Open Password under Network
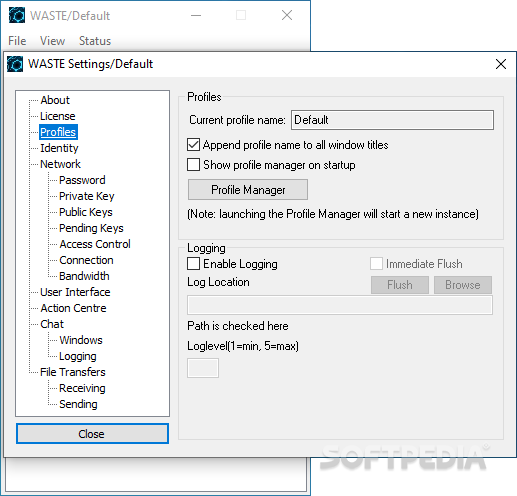 coord(82,180)
